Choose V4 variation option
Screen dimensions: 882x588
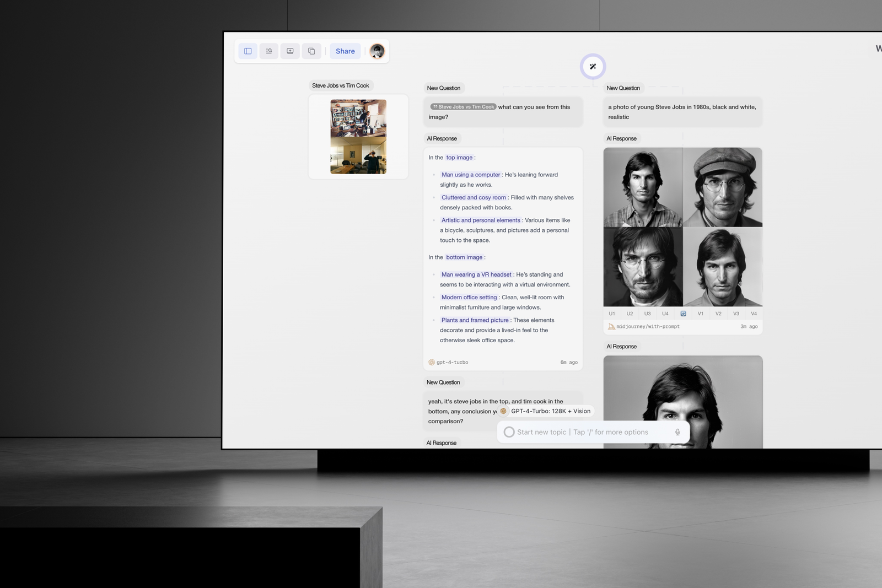tap(754, 314)
